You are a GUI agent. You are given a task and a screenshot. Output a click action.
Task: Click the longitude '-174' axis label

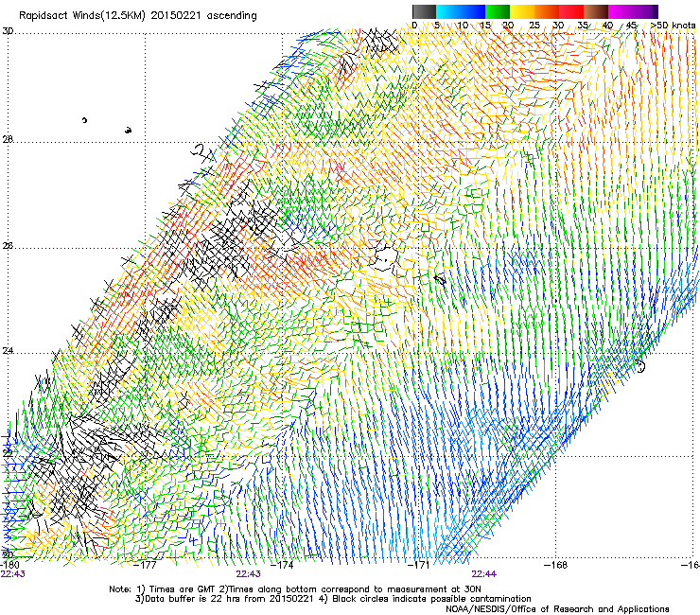283,565
